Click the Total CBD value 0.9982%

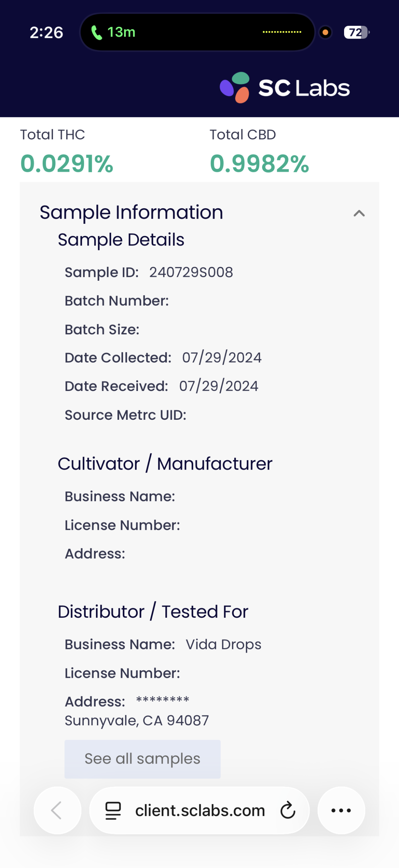(x=259, y=164)
